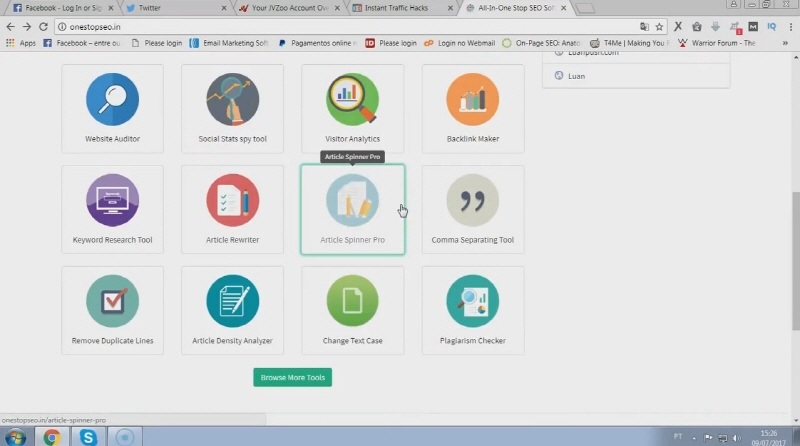Click the translate page icon in address bar

pos(644,27)
